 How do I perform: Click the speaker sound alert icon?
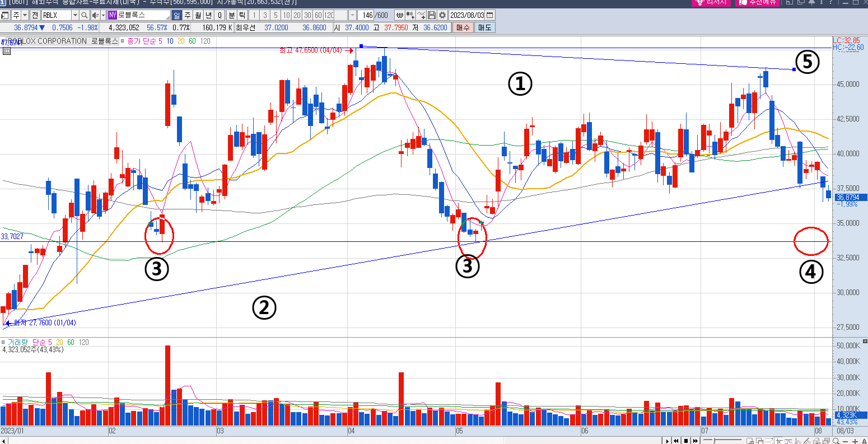95,15
